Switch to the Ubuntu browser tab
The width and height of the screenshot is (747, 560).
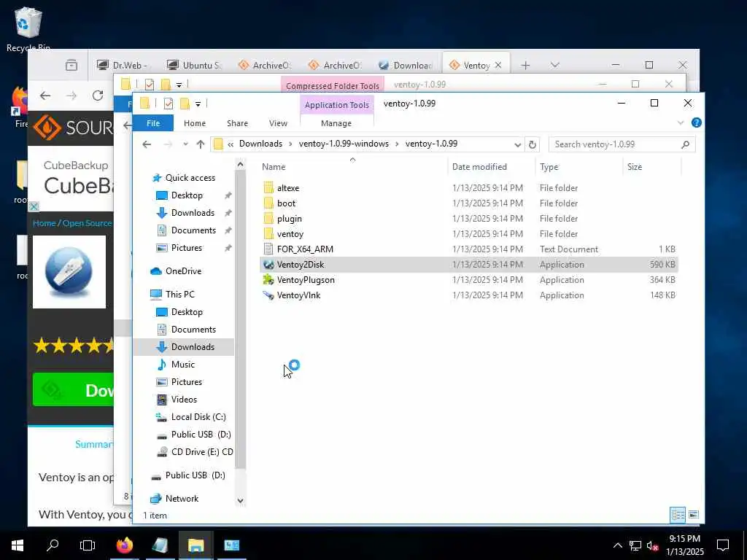tap(196, 65)
